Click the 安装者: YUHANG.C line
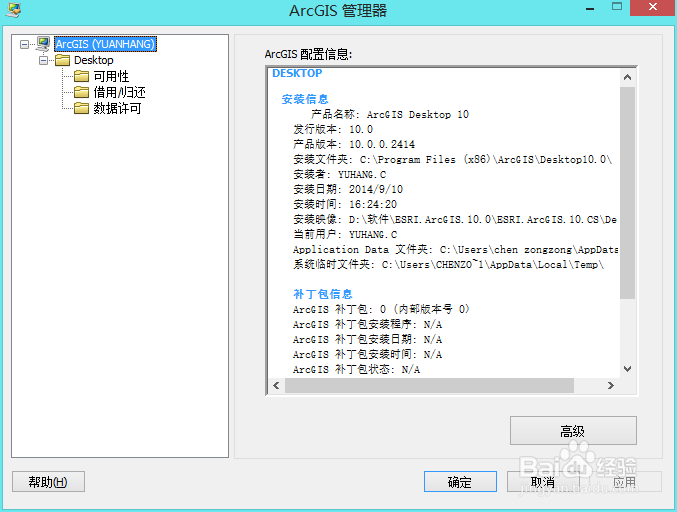677x512 pixels. pos(340,174)
